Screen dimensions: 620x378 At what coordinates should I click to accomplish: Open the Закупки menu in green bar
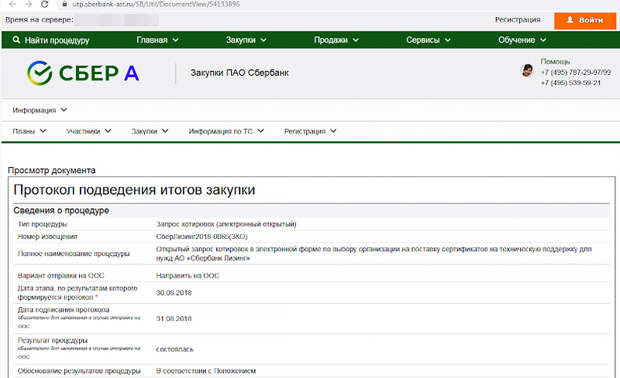240,40
